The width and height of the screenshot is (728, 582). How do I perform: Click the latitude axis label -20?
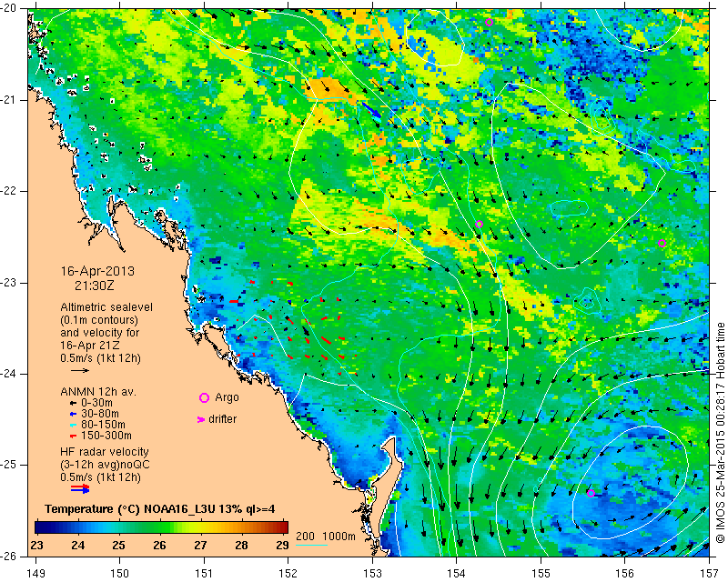(x=10, y=9)
